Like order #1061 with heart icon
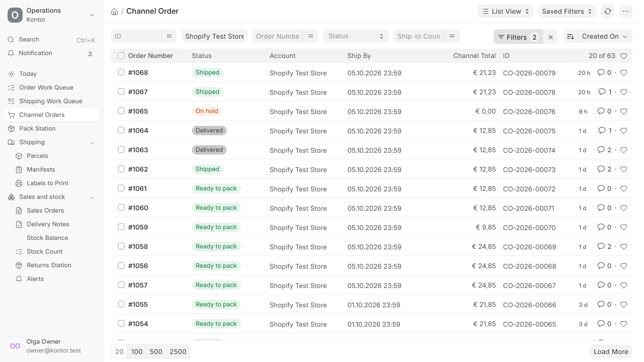This screenshot has height=362, width=644. click(624, 189)
